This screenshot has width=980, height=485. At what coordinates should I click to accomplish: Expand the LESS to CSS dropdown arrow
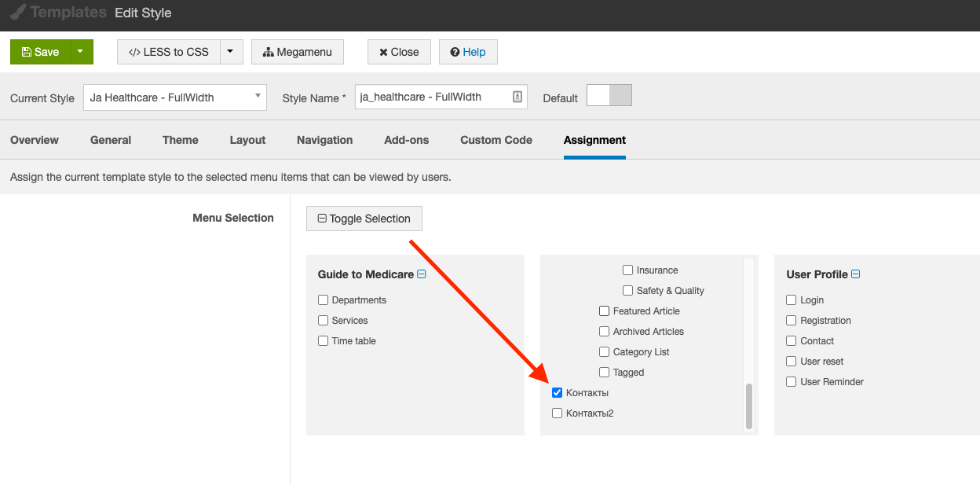(x=231, y=52)
